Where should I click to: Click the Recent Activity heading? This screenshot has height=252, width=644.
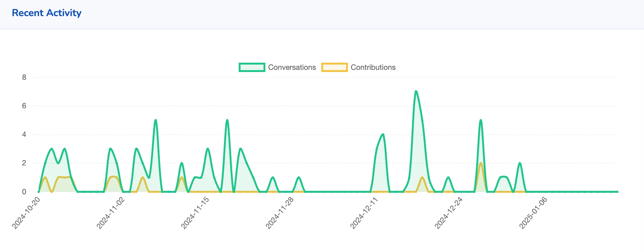click(x=47, y=13)
